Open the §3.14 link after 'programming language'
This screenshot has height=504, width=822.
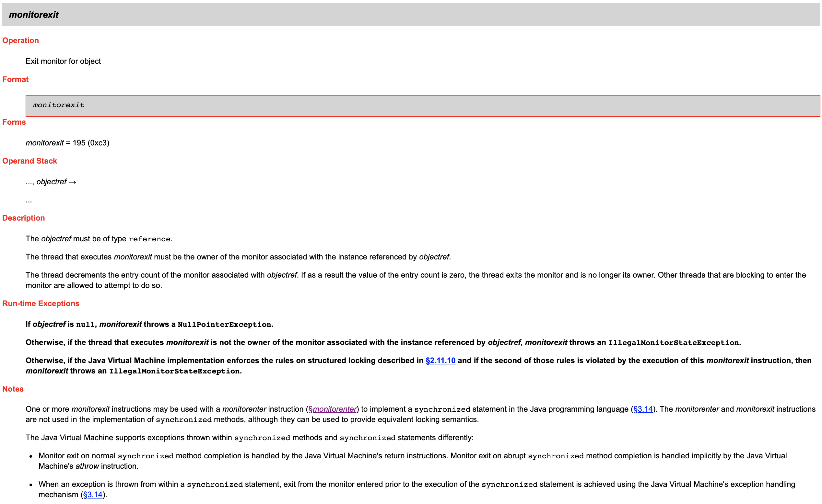tap(643, 409)
